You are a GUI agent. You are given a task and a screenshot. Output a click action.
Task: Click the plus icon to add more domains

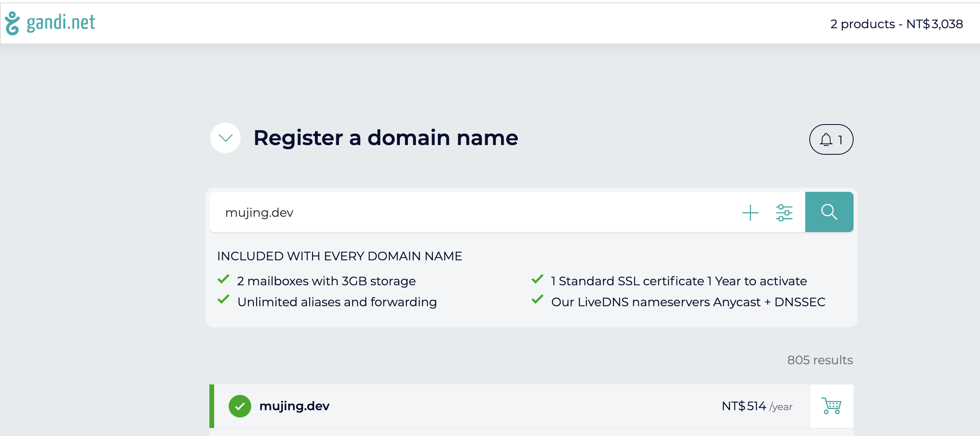click(751, 212)
